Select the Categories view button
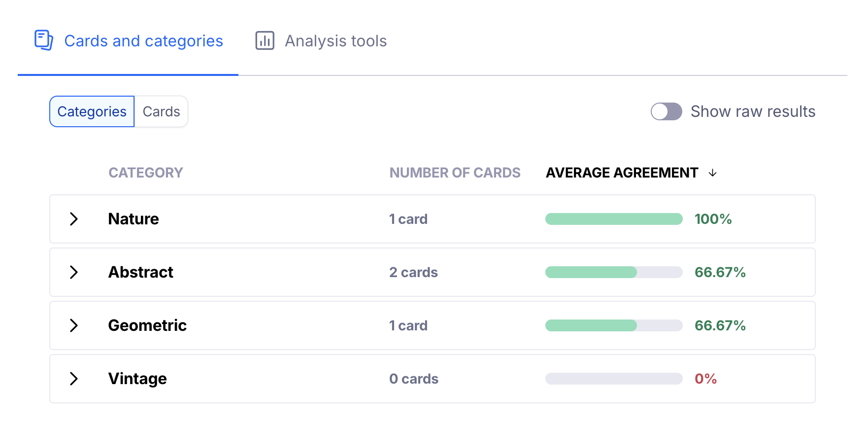The image size is (868, 427). (x=92, y=111)
